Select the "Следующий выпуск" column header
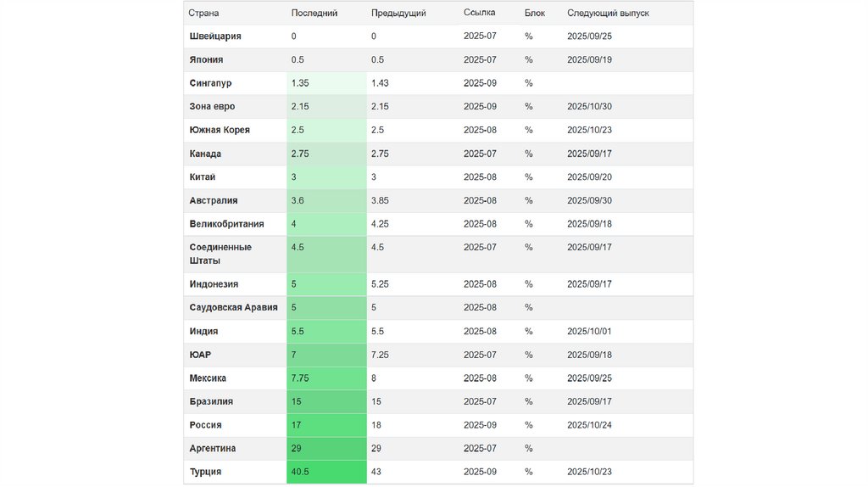 click(x=608, y=14)
